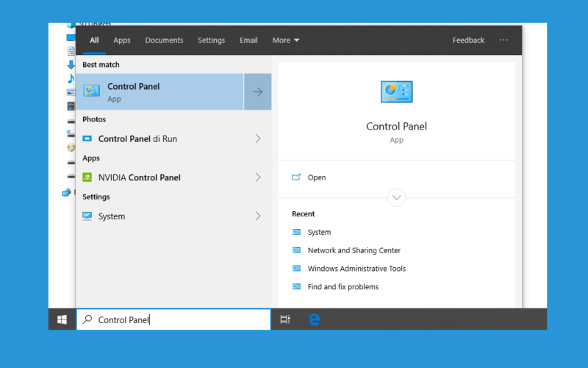Open the three-dot options menu
The image size is (588, 368).
pos(503,40)
